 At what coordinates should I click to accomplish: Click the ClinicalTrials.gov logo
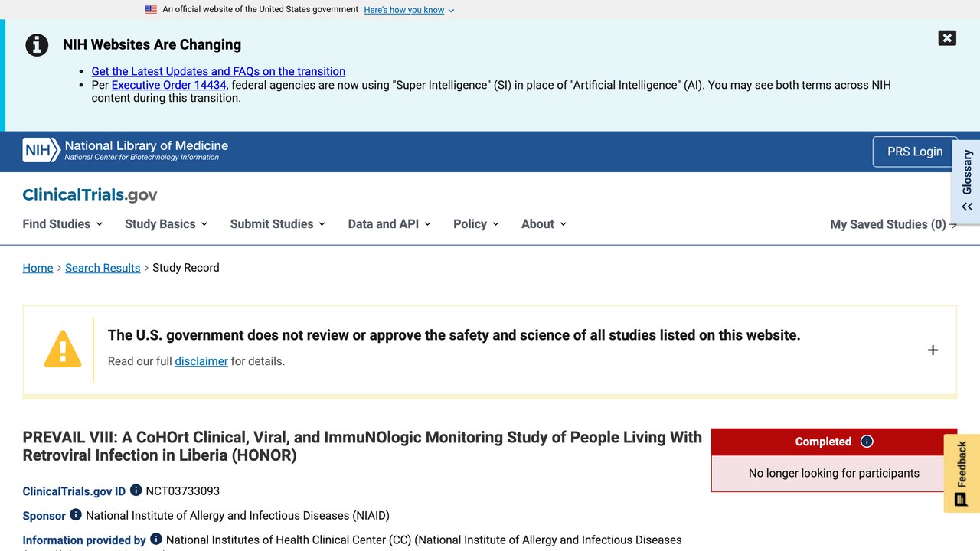90,194
